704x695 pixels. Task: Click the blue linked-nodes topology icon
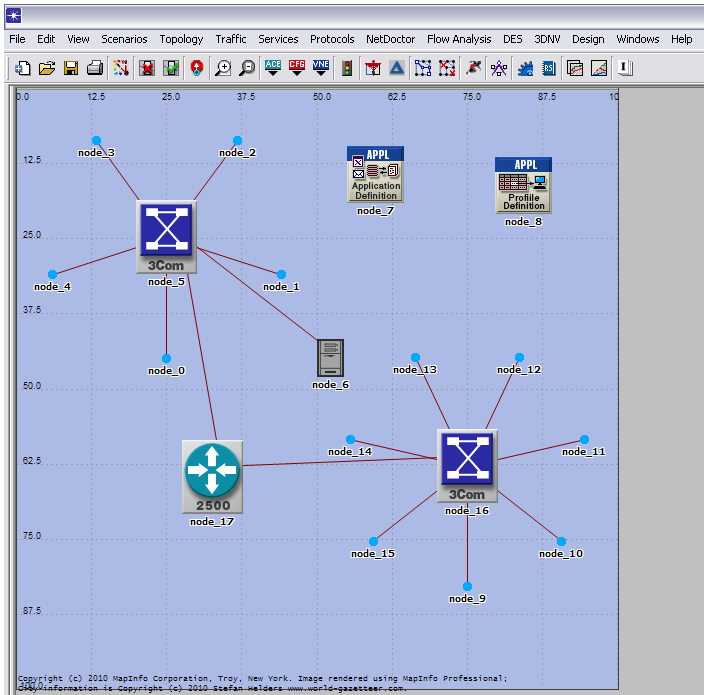pos(423,68)
